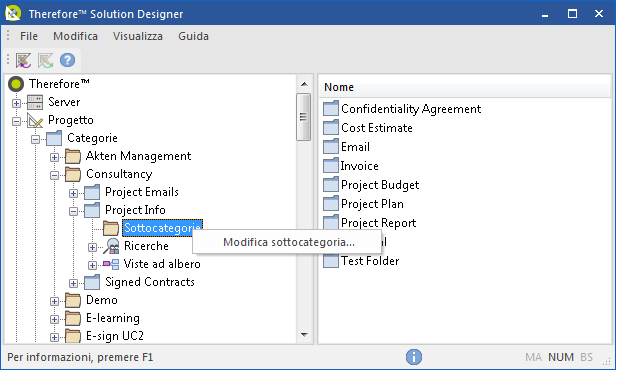
Task: Open the Guida menu
Action: coord(193,36)
